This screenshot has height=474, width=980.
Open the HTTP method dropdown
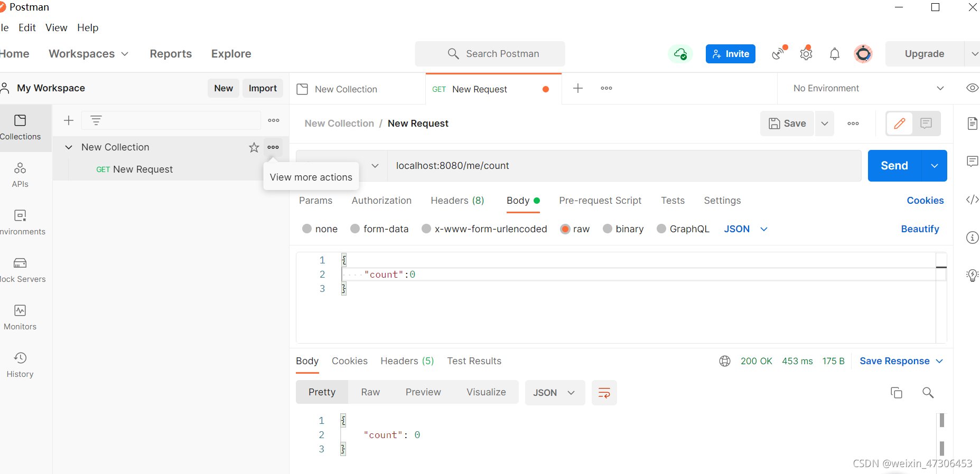tap(342, 166)
